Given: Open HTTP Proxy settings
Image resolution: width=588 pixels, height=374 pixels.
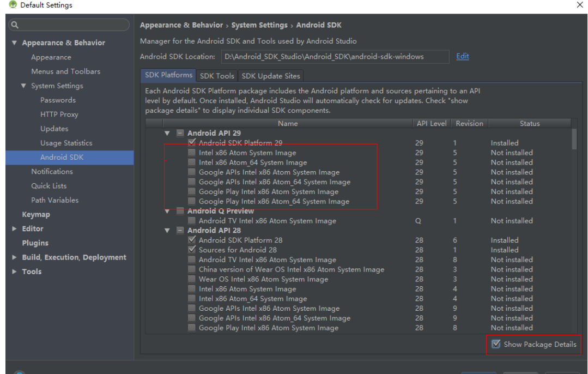Looking at the screenshot, I should pyautogui.click(x=59, y=114).
